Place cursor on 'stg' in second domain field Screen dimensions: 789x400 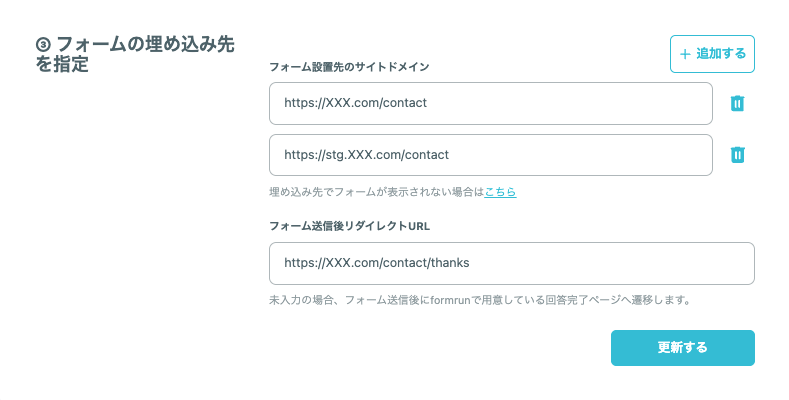336,155
